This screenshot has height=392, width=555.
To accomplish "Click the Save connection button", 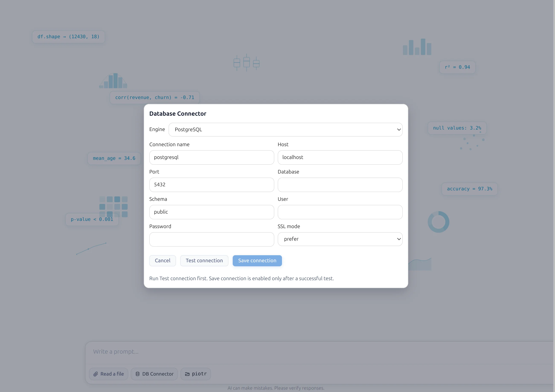I will tap(257, 261).
